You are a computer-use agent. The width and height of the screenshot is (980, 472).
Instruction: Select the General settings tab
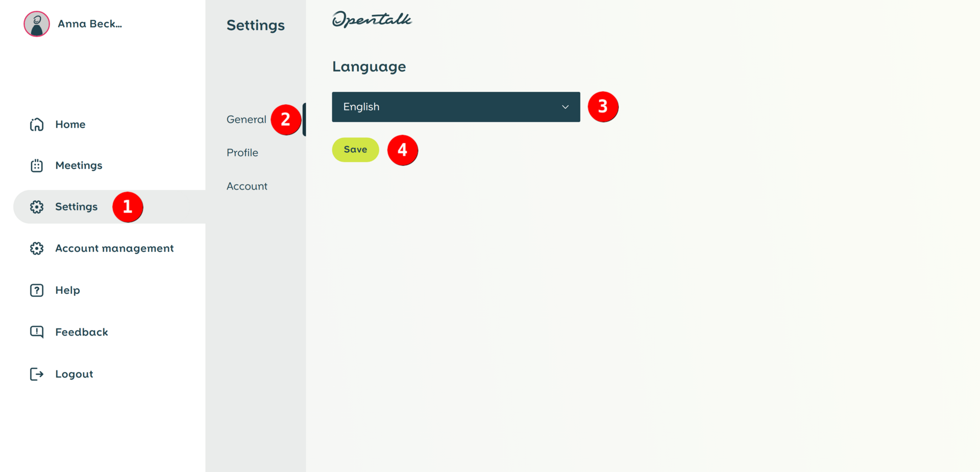click(247, 119)
